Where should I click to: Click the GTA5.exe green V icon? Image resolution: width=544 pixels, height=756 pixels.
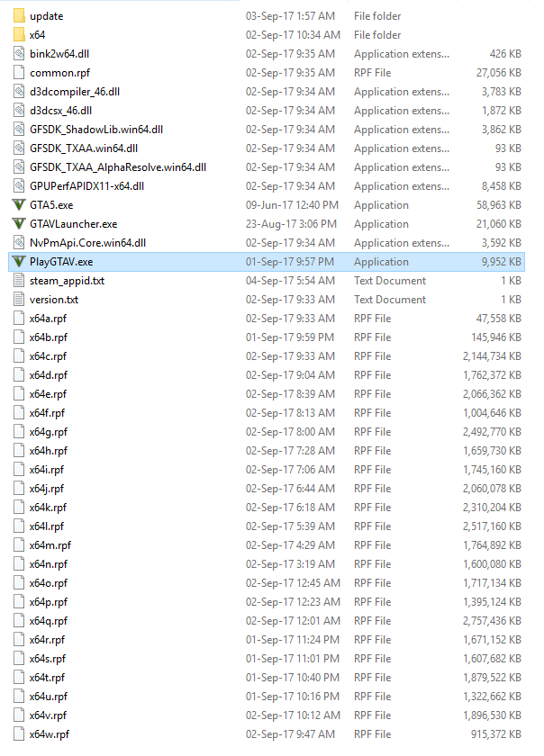pos(19,205)
